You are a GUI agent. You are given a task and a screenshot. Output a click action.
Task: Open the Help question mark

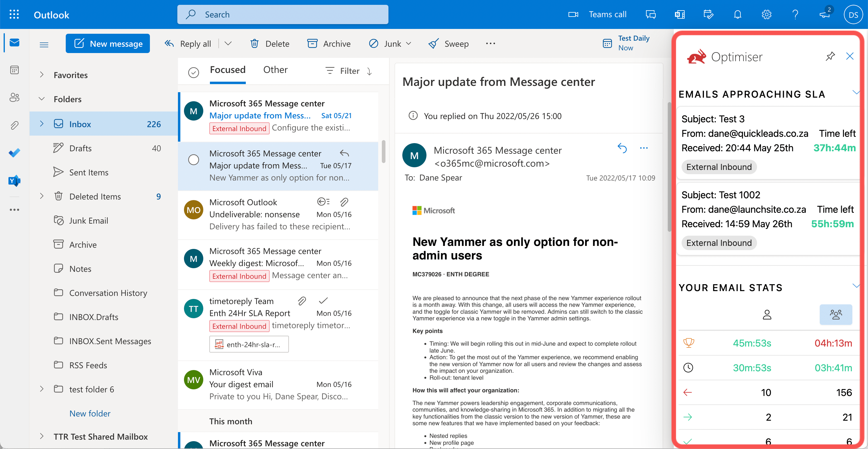(x=795, y=14)
